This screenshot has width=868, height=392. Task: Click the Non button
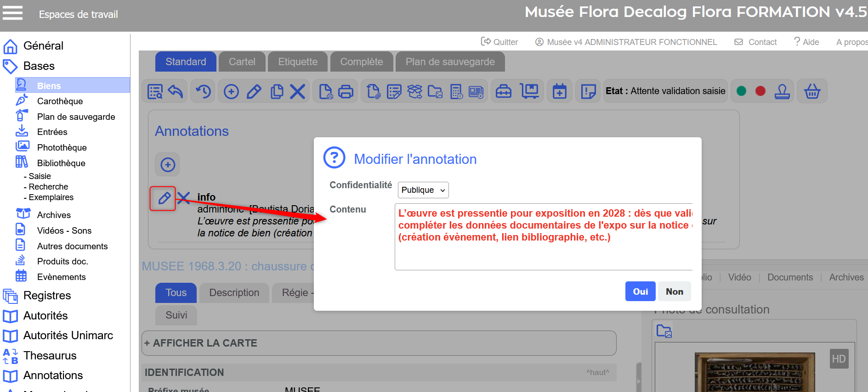click(674, 291)
